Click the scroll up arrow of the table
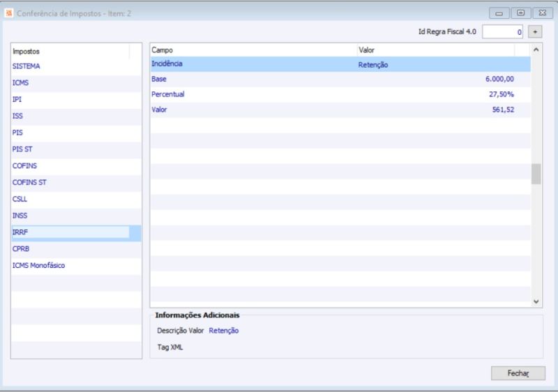This screenshot has height=392, width=558. point(536,50)
